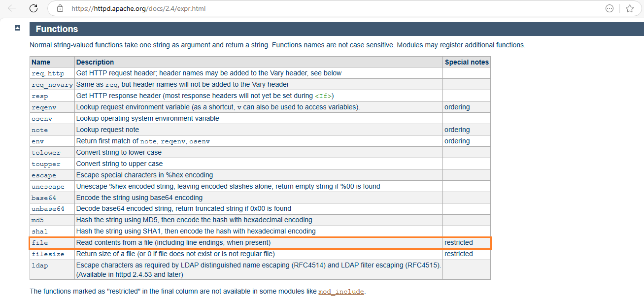The height and width of the screenshot is (299, 644).
Task: Click the "Hash the string using SHA1" description
Action: (196, 232)
